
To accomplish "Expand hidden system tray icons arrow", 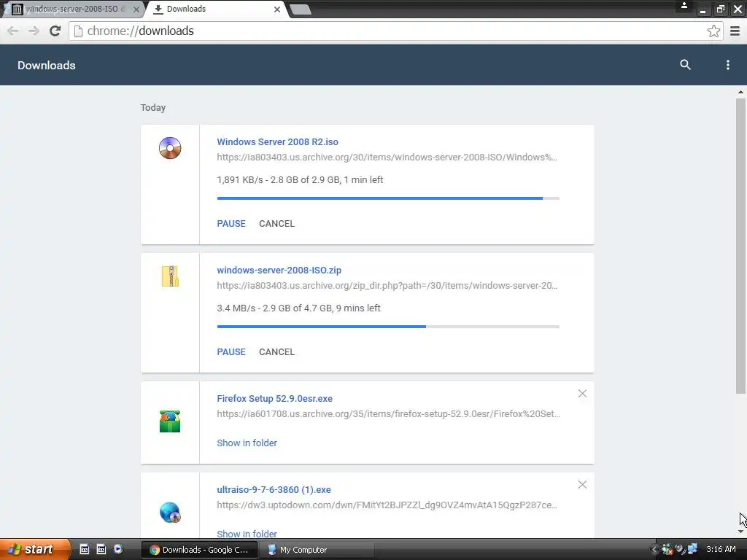I will pos(654,550).
